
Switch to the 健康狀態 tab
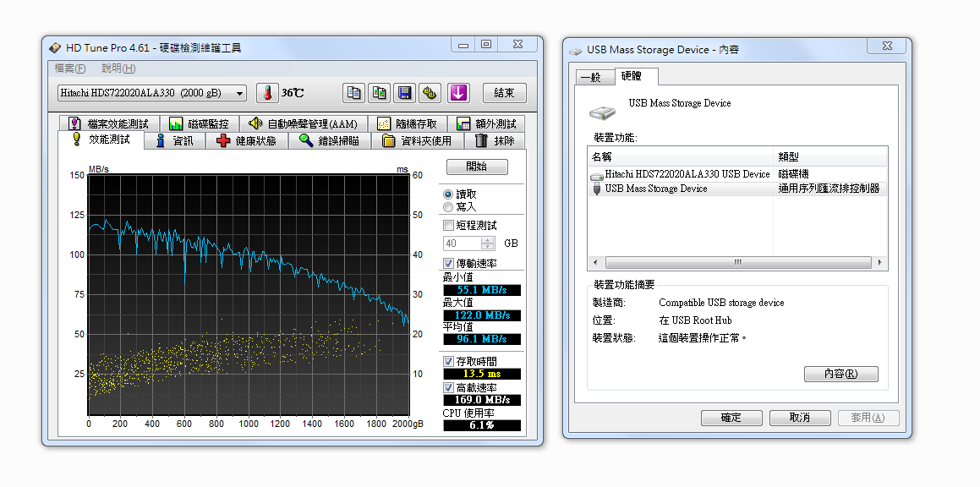(248, 140)
